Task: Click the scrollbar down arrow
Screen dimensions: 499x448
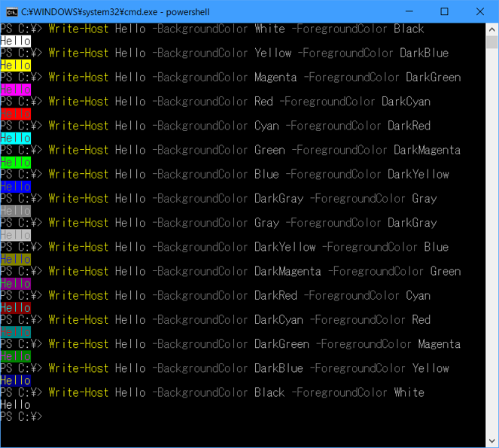Action: tap(492, 441)
